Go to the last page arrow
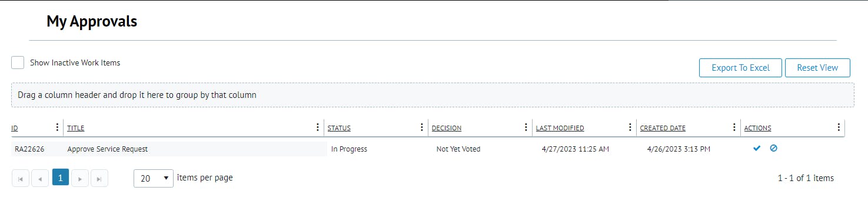Screen dimensions: 868x220 point(99,178)
